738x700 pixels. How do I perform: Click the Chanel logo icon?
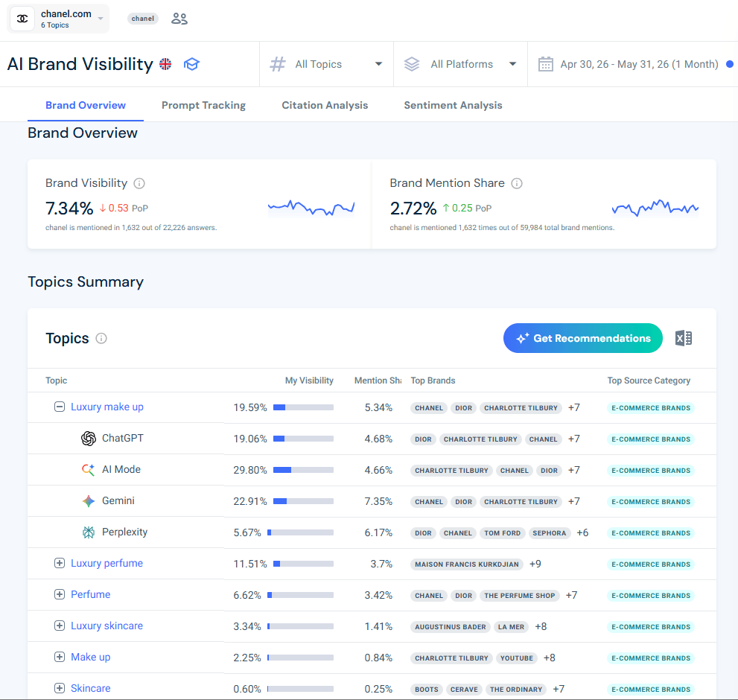22,19
